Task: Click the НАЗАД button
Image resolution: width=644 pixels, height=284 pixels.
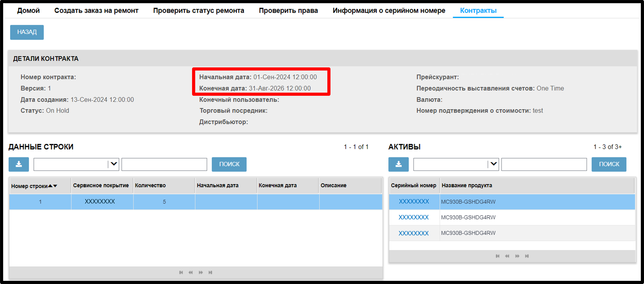Action: pos(27,32)
